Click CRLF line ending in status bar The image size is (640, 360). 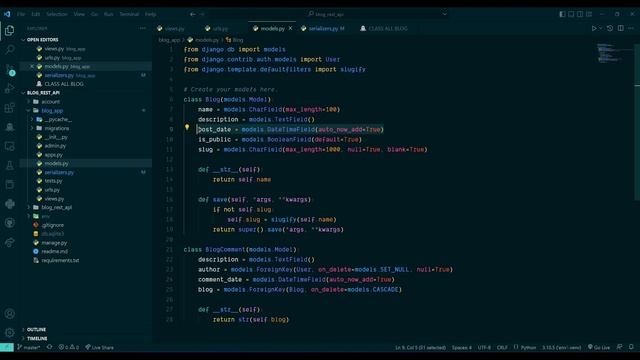tap(502, 347)
